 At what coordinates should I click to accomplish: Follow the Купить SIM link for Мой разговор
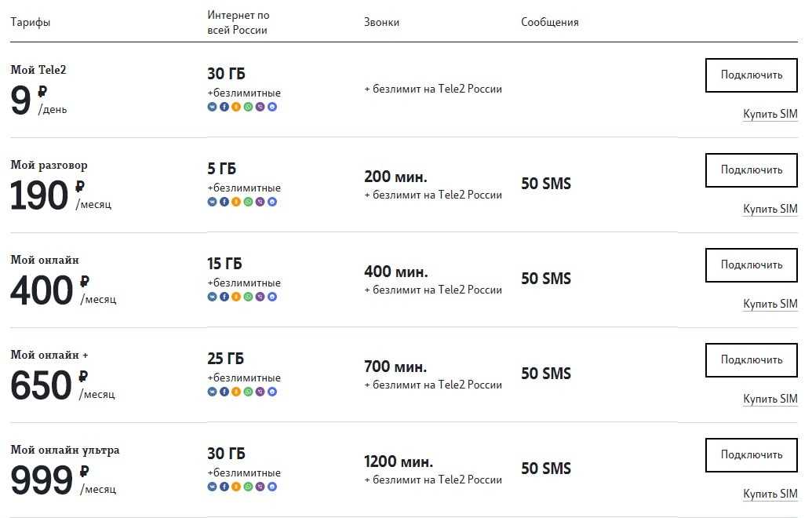pyautogui.click(x=770, y=209)
